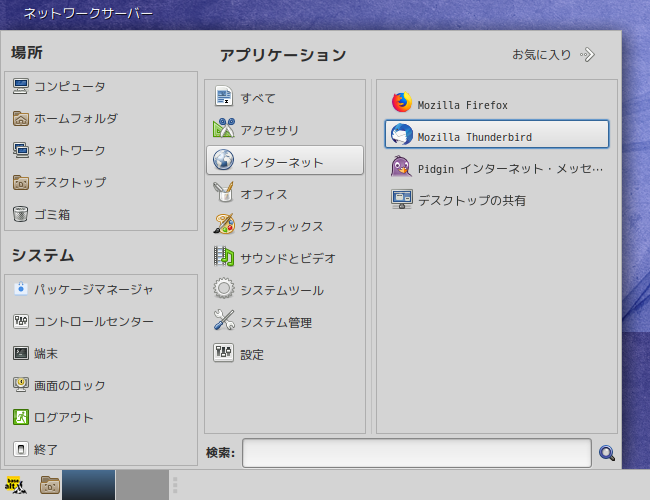
Task: Click the ネットワーク network icon
Action: click(x=20, y=150)
